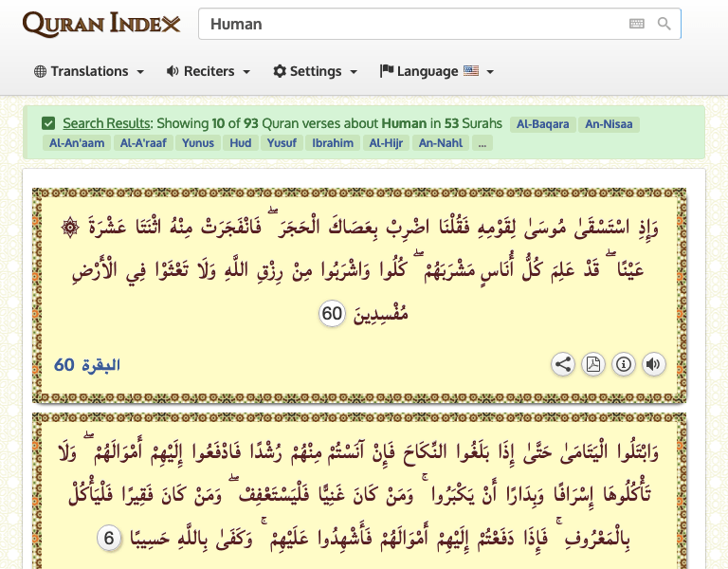Click the Quran Index logo
728x569 pixels.
click(x=101, y=24)
